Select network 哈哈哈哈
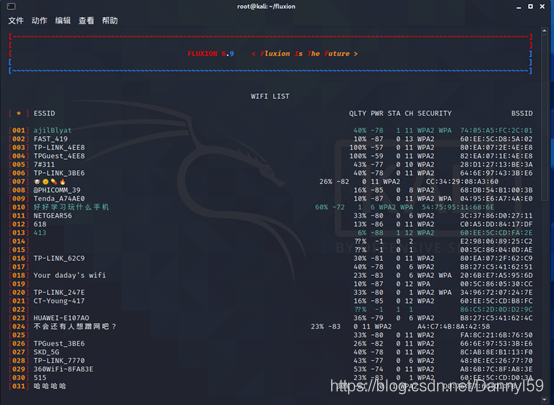The image size is (554, 405). (x=50, y=386)
